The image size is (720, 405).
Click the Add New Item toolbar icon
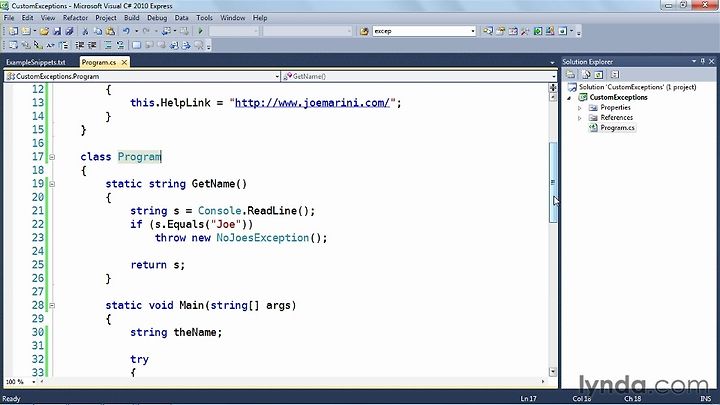[26, 31]
